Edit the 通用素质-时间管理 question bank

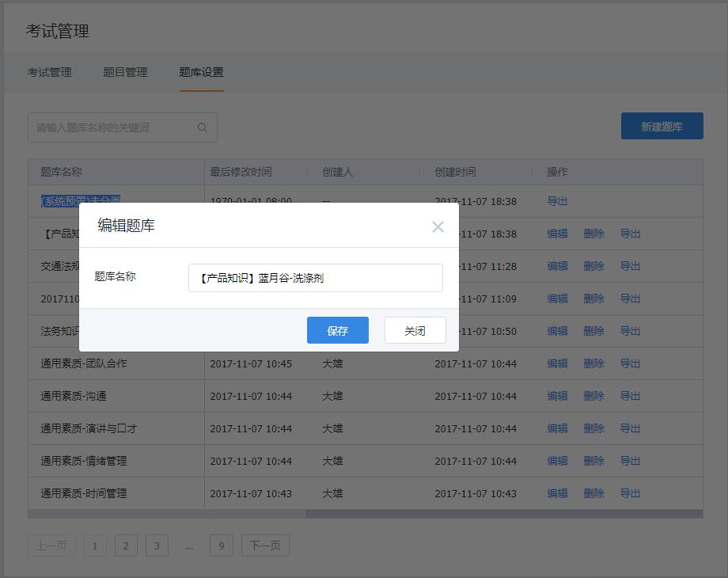(557, 493)
